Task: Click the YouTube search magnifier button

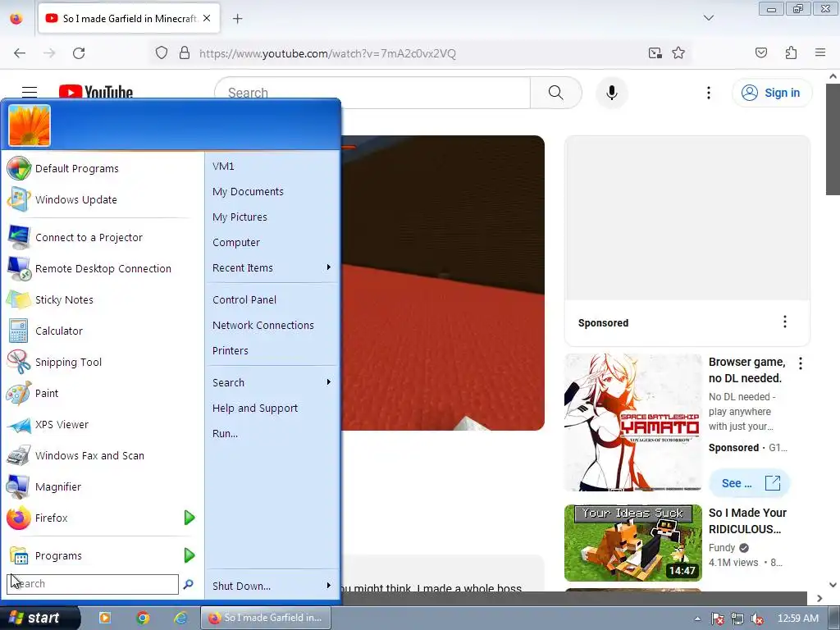Action: [x=555, y=93]
